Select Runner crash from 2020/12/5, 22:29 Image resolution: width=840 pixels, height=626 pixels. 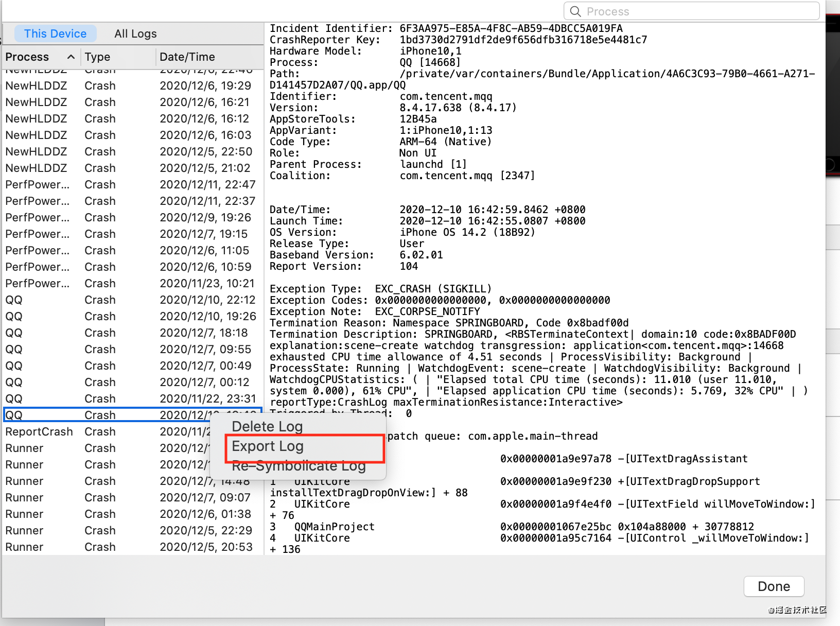(133, 530)
